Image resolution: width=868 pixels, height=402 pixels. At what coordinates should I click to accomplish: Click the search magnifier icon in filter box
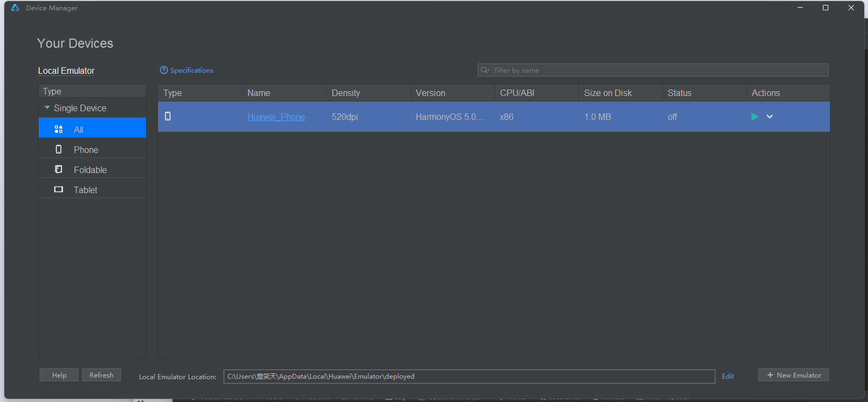click(485, 70)
